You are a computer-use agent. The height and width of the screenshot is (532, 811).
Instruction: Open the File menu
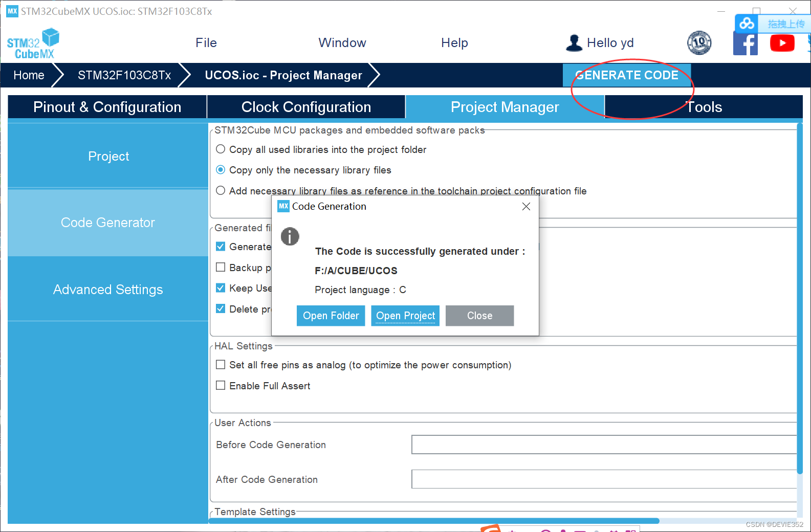[x=206, y=43]
